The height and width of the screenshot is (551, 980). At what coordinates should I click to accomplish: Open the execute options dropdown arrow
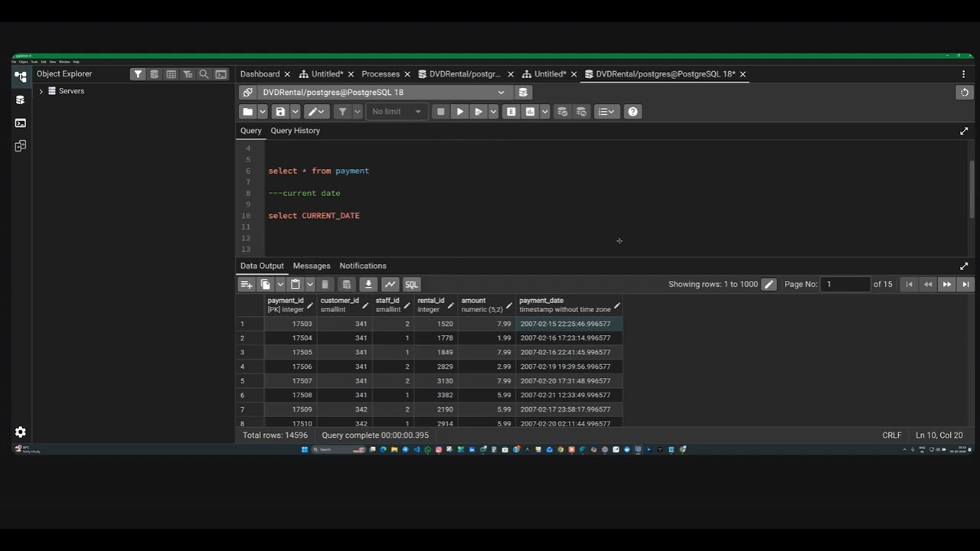492,112
